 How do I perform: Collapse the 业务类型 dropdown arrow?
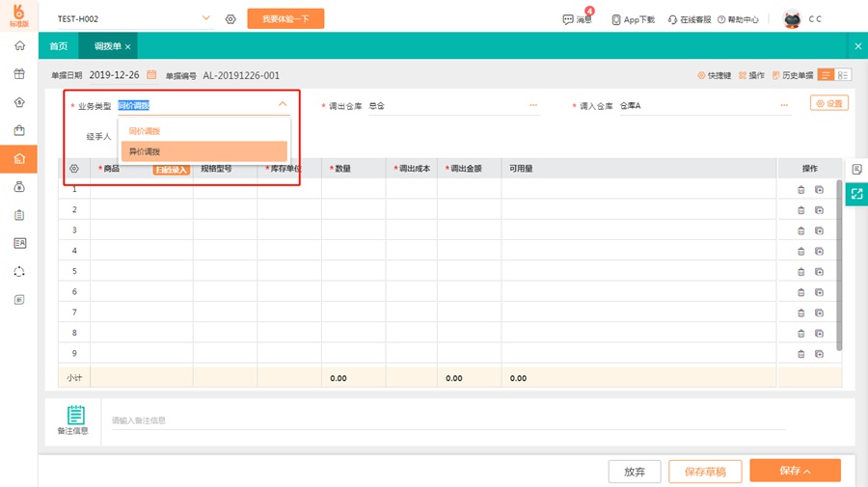pyautogui.click(x=283, y=104)
